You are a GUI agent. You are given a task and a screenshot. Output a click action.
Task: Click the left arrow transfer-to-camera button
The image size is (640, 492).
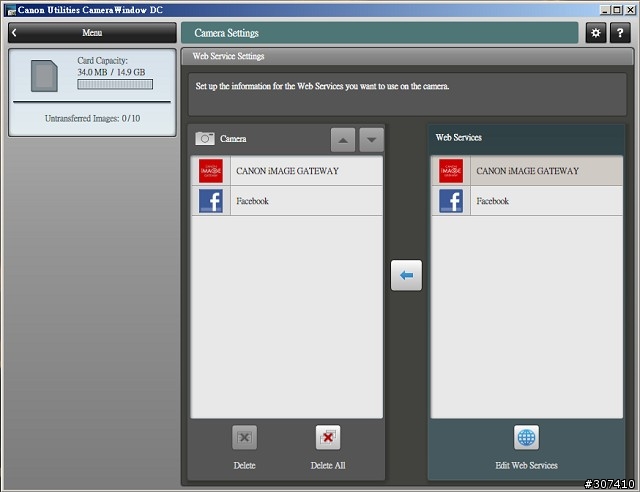pos(406,275)
